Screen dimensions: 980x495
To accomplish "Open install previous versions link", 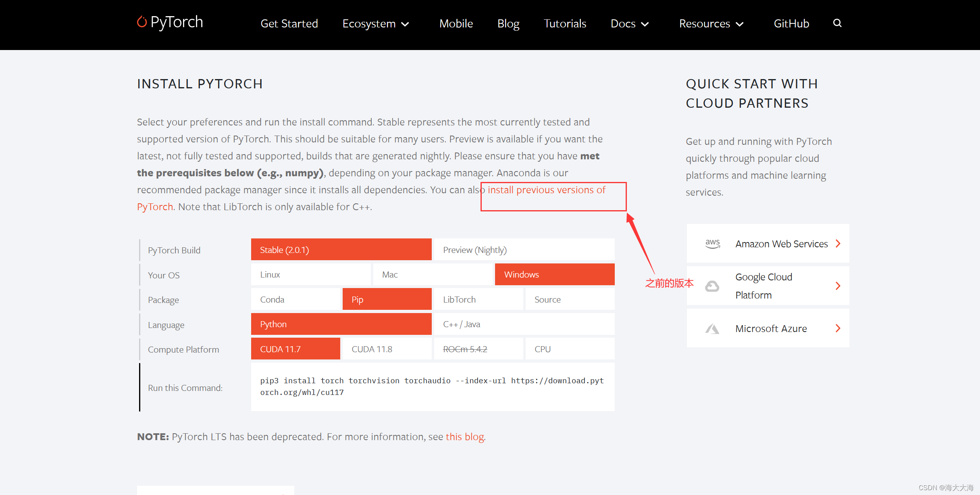I will [546, 190].
